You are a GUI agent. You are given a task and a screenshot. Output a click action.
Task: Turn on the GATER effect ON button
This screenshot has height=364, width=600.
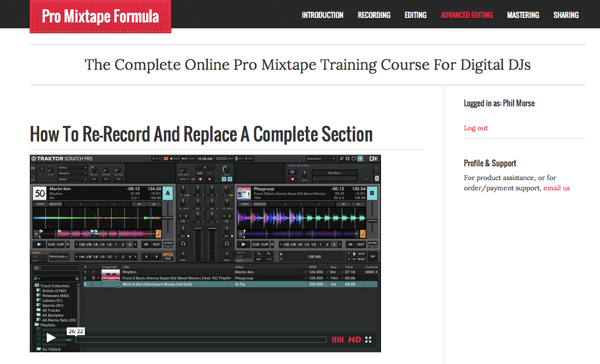118,179
